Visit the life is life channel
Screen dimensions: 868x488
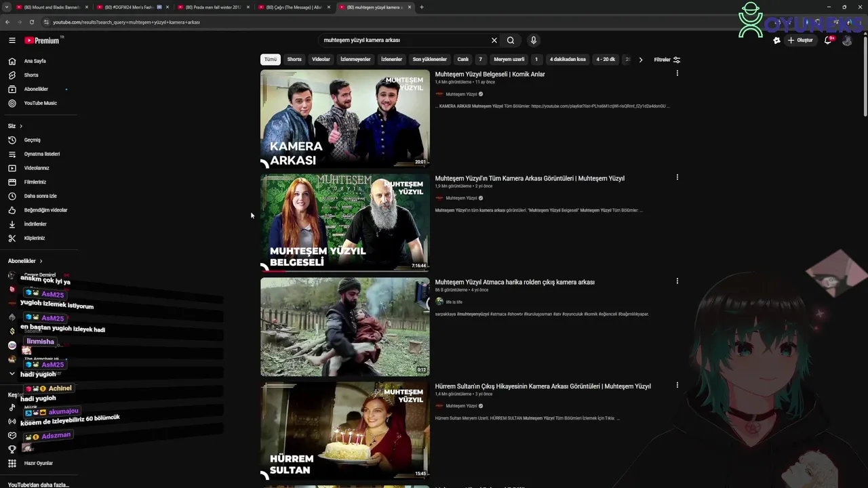(454, 302)
